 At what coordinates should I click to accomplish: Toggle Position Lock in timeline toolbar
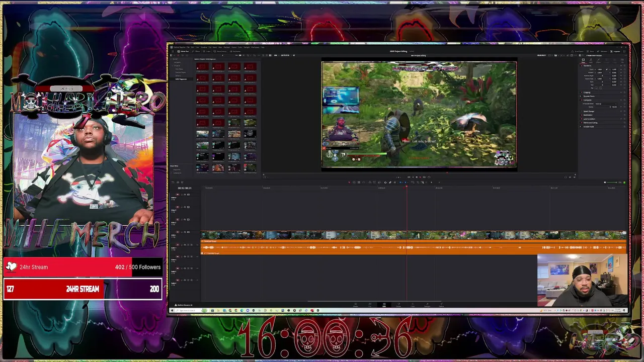tap(395, 182)
